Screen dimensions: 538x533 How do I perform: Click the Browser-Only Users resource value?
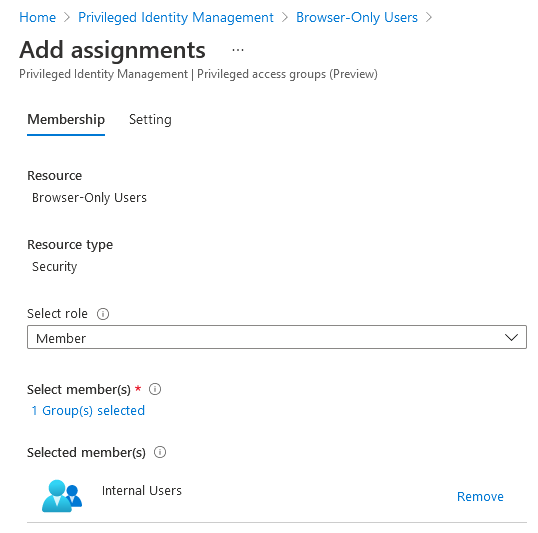pos(89,198)
